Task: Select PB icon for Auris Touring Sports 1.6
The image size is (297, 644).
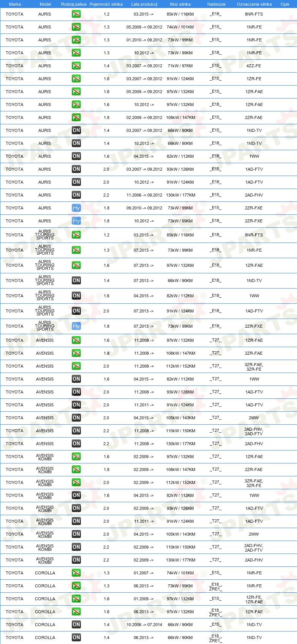Action: coord(76,265)
